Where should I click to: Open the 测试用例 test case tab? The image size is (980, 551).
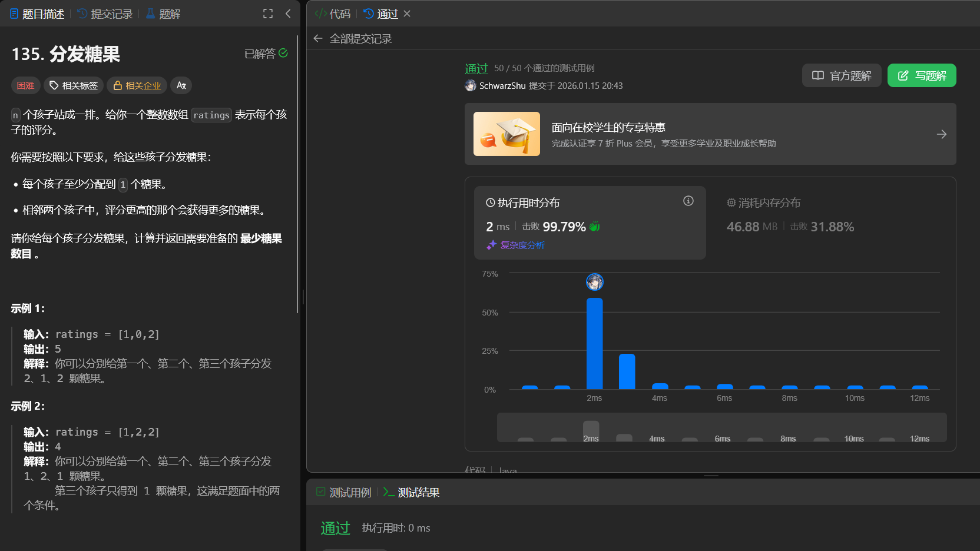click(344, 492)
